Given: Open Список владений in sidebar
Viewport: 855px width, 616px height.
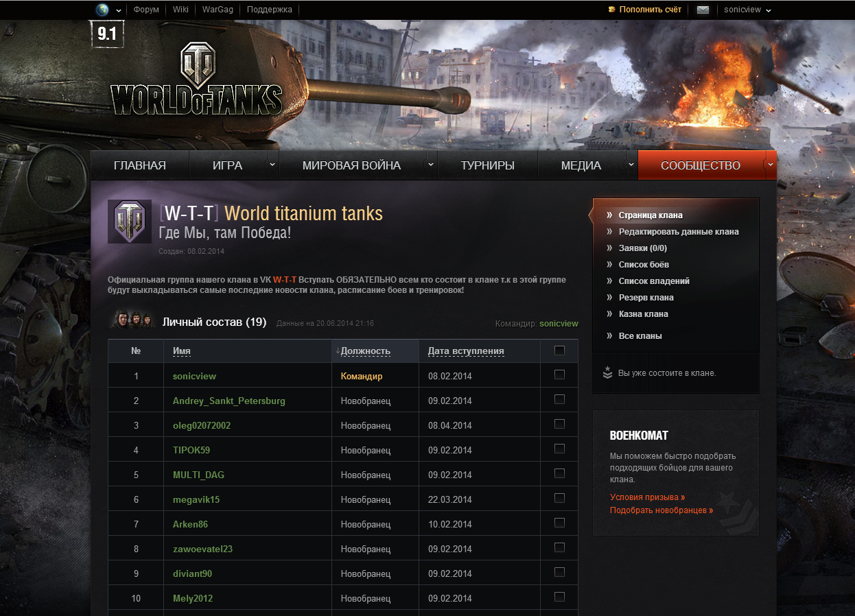Looking at the screenshot, I should tap(654, 281).
